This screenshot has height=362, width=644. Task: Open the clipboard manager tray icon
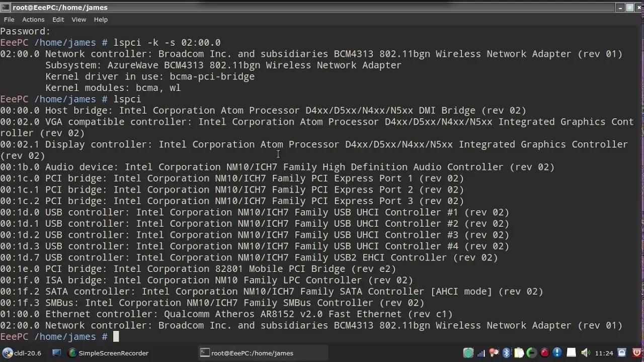point(518,352)
